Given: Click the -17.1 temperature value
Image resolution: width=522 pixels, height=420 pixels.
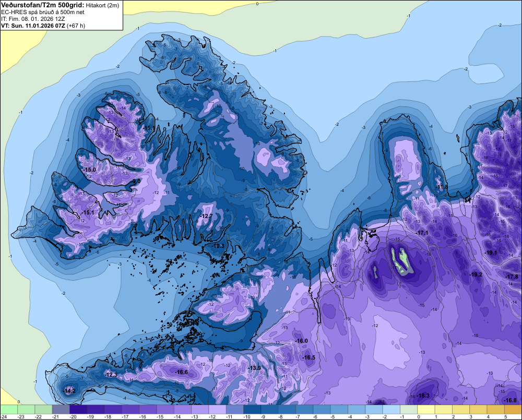Looking at the screenshot, I should 422,233.
